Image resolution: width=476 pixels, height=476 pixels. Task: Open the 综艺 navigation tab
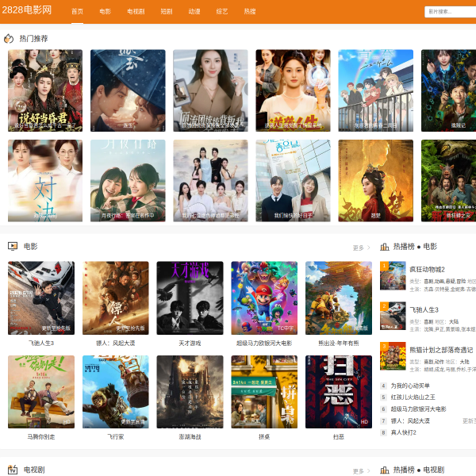(x=222, y=12)
